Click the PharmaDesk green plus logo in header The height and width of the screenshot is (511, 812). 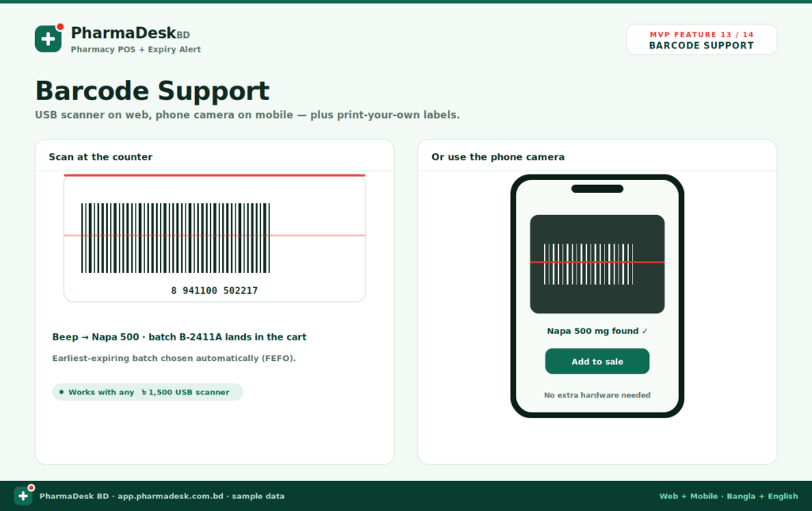point(48,38)
